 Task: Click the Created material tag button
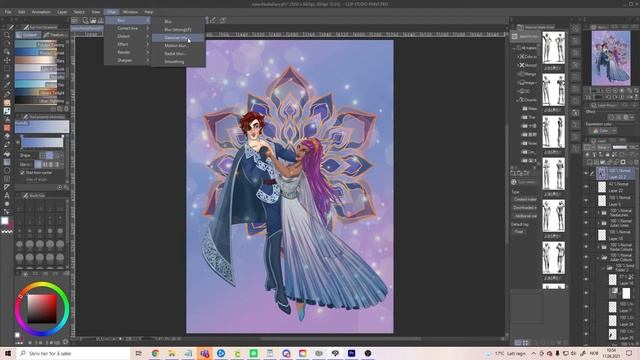click(x=525, y=200)
